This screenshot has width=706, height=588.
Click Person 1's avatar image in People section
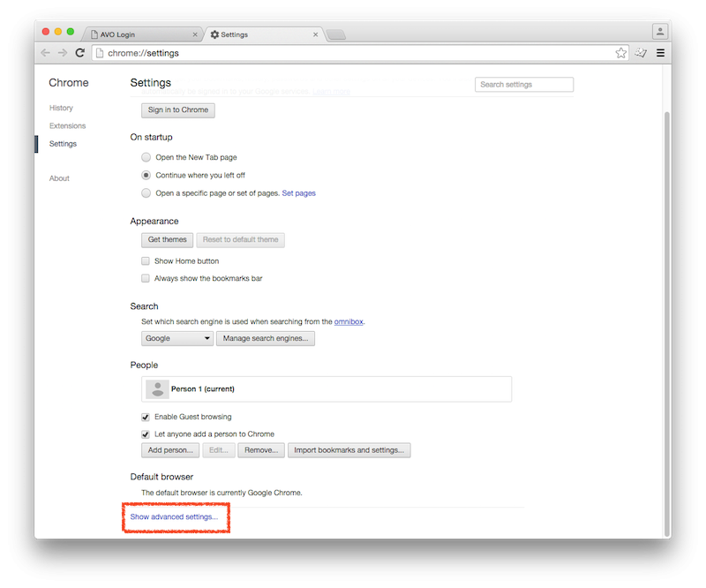(x=159, y=388)
